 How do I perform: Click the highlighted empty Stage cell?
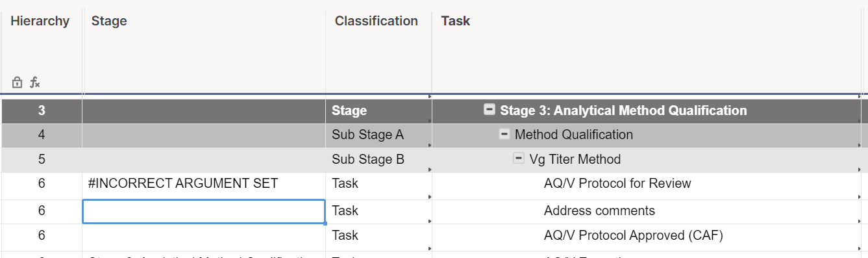(x=204, y=211)
